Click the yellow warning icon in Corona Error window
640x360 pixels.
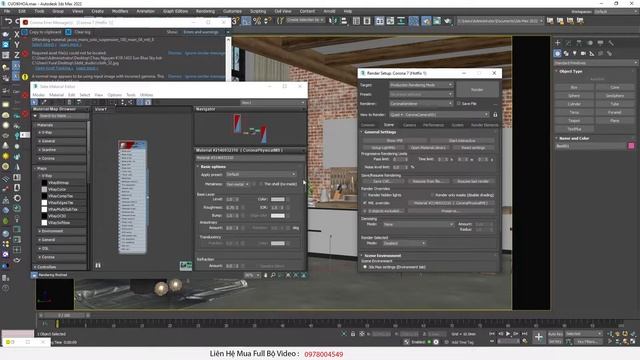[x=25, y=77]
